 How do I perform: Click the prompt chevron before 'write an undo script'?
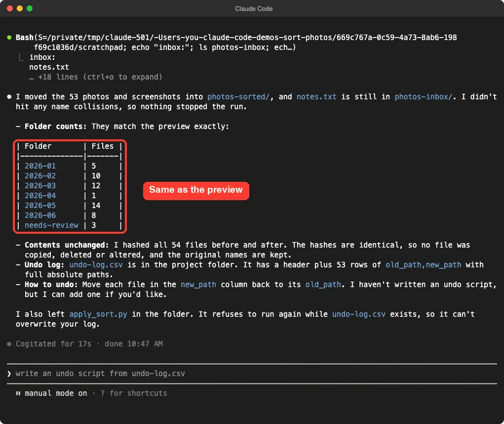9,374
